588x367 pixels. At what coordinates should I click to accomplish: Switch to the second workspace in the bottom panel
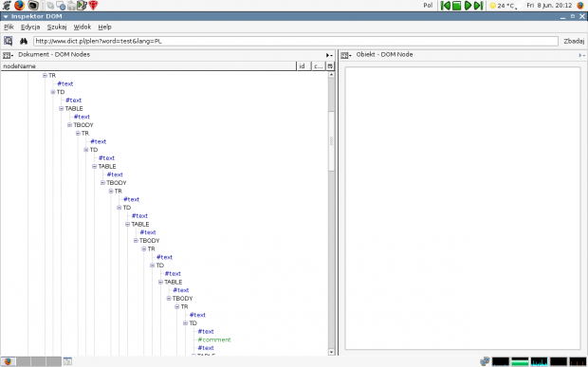(x=24, y=361)
